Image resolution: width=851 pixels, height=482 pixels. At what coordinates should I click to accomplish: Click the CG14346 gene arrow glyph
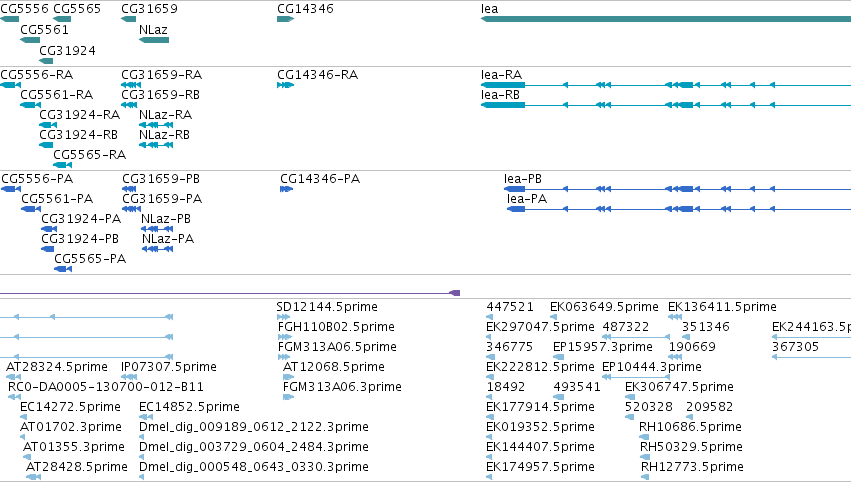(x=285, y=19)
